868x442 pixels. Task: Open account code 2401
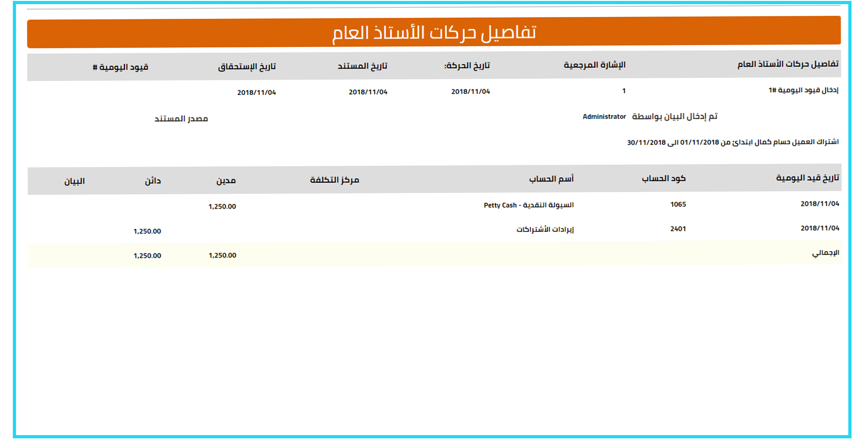[x=678, y=229]
